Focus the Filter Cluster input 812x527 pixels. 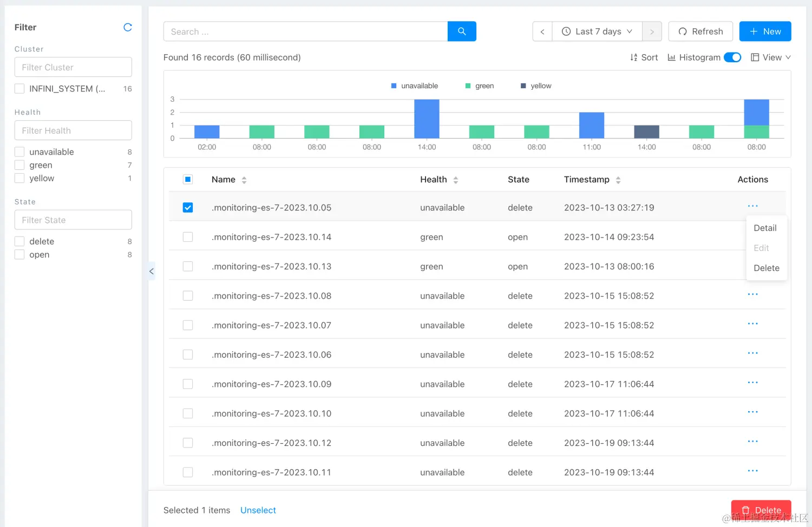pos(73,67)
